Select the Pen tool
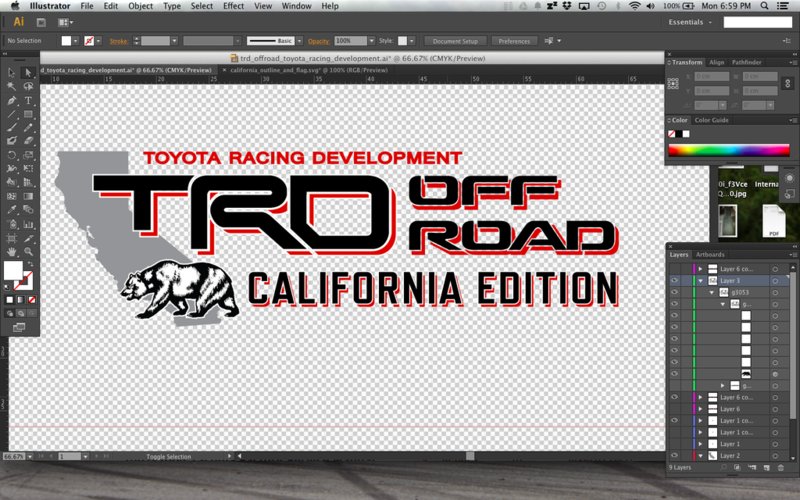The width and height of the screenshot is (800, 500). click(11, 101)
